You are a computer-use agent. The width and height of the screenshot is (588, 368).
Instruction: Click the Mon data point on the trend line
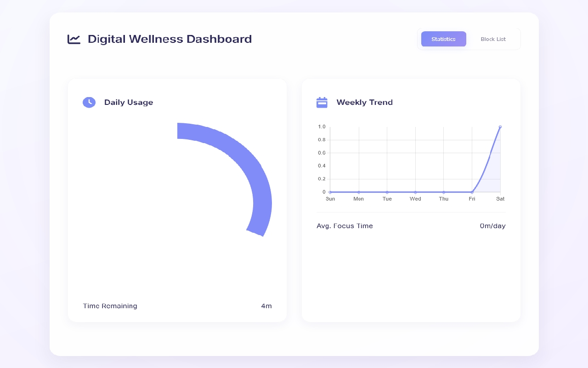[359, 192]
